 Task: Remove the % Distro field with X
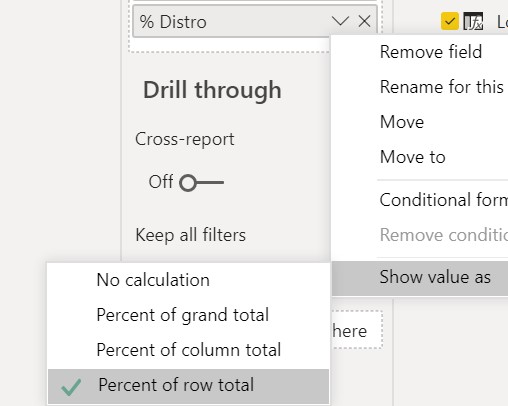tap(364, 22)
